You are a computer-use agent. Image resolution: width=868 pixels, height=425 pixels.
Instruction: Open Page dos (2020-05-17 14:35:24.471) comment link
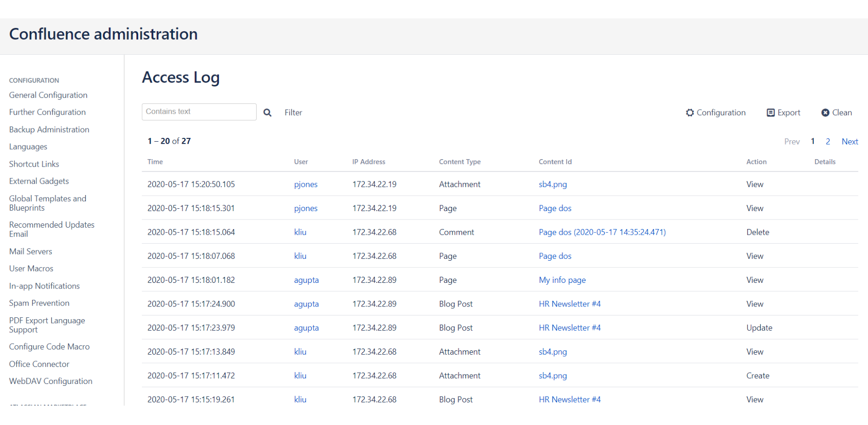click(602, 232)
